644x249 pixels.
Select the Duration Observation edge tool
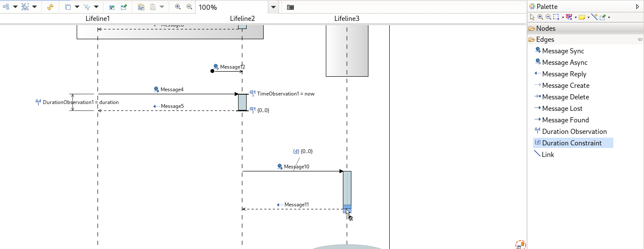pos(571,132)
